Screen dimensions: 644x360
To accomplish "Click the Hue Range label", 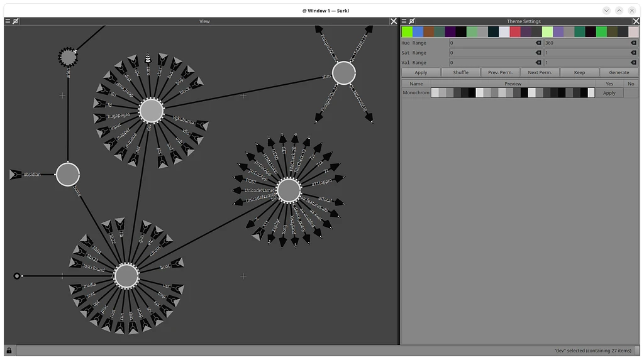I will (x=414, y=43).
